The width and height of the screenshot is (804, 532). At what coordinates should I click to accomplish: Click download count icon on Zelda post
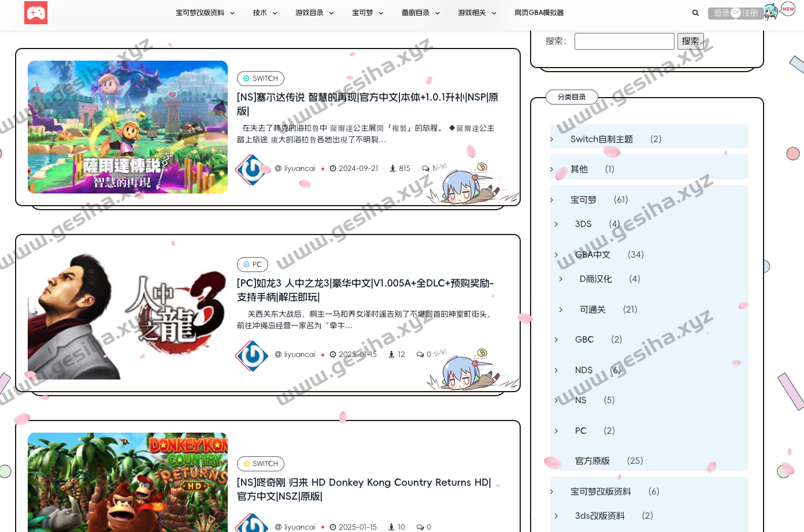[392, 169]
